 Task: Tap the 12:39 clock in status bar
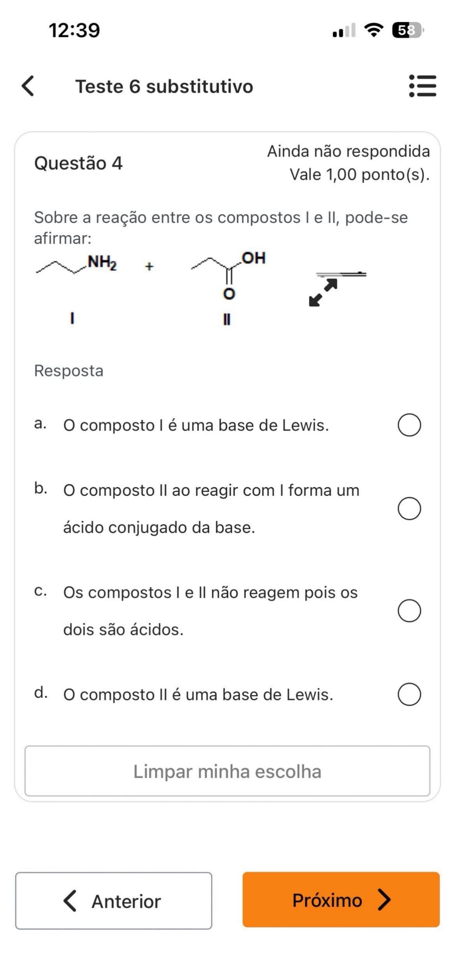pos(74,30)
